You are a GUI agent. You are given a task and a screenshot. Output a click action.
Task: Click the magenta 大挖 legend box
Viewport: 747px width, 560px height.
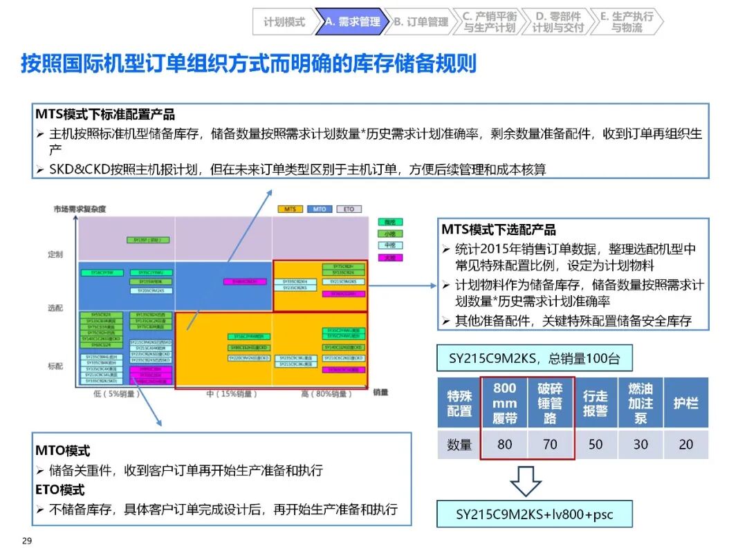pos(391,257)
